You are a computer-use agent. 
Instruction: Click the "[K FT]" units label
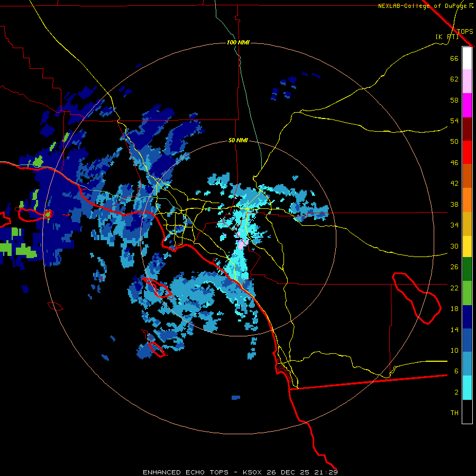[x=447, y=36]
